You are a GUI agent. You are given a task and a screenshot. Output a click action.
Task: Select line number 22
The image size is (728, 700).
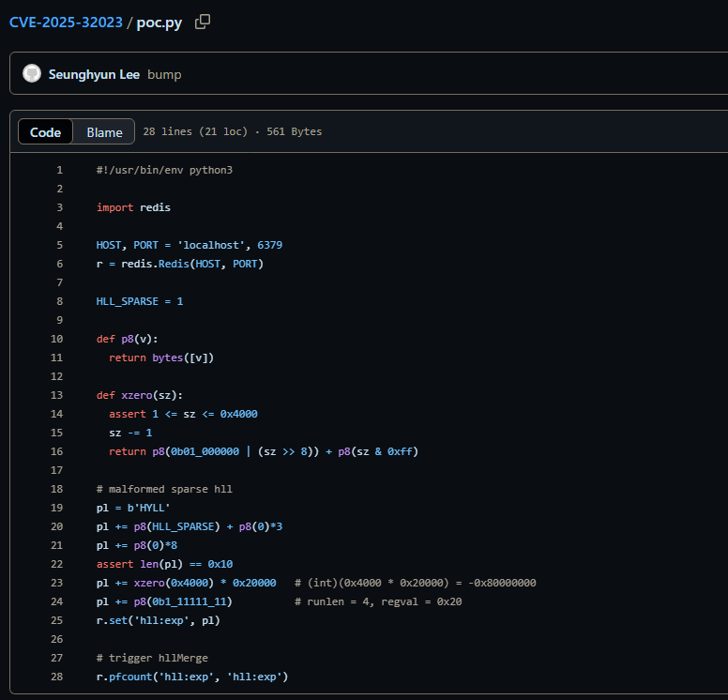[x=56, y=564]
